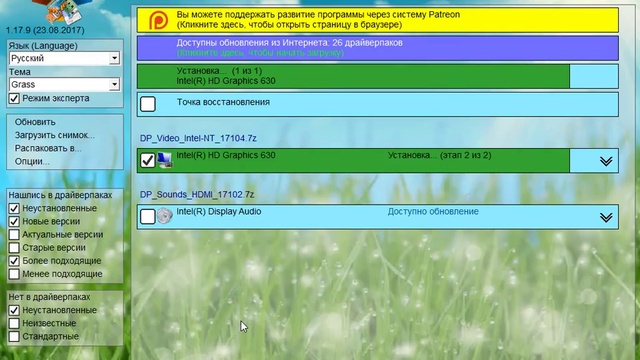Expand the Intel(R) Display Audio details arrow
This screenshot has width=640, height=360.
pos(606,217)
